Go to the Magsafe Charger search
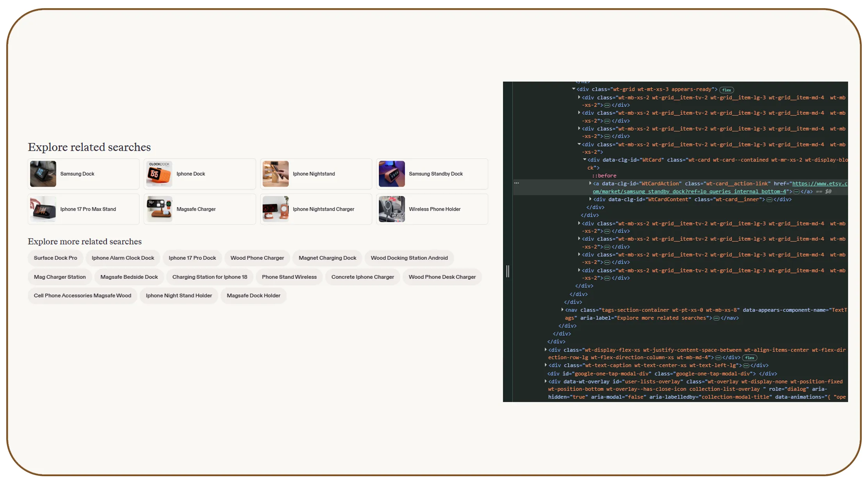Screen dimensions: 868x484 pyautogui.click(x=196, y=209)
